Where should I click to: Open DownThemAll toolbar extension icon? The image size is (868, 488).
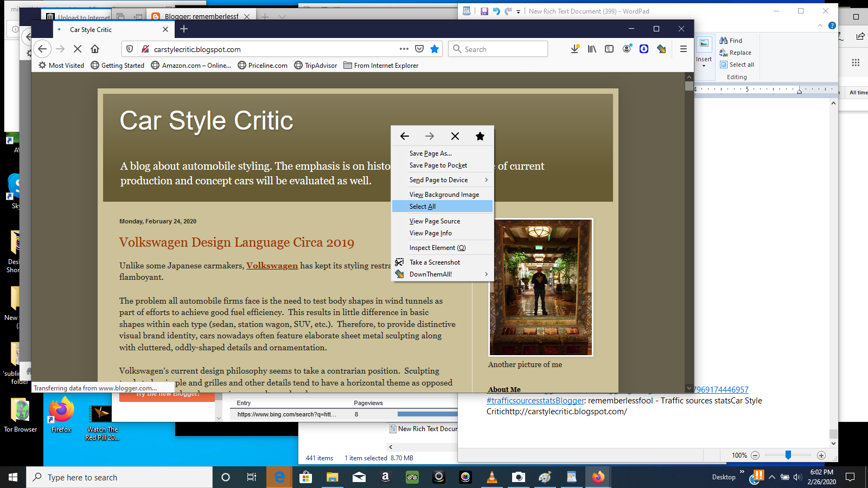[x=661, y=49]
